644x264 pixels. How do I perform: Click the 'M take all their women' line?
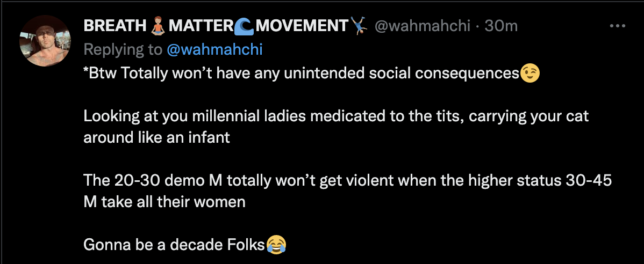pyautogui.click(x=164, y=202)
